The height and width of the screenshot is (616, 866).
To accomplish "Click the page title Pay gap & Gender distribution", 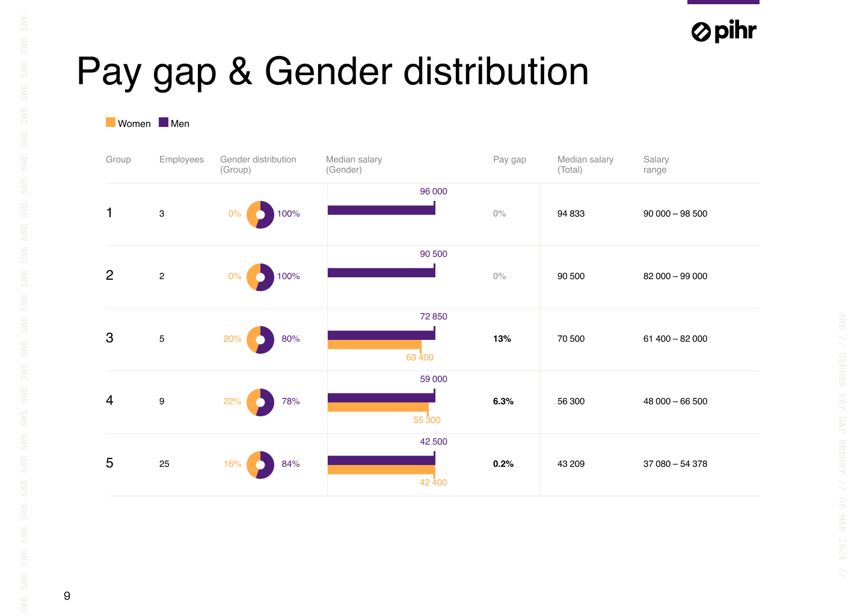I will (333, 72).
